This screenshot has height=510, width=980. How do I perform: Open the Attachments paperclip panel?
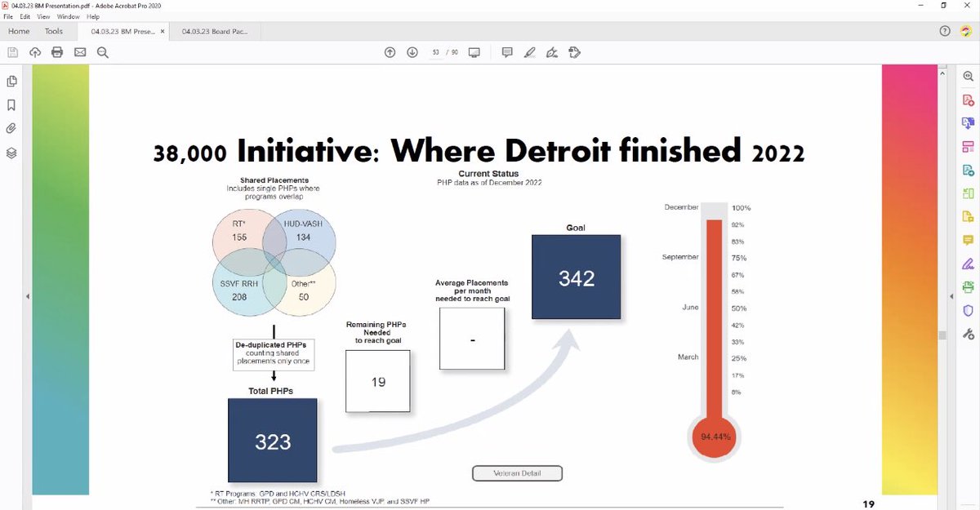11,129
